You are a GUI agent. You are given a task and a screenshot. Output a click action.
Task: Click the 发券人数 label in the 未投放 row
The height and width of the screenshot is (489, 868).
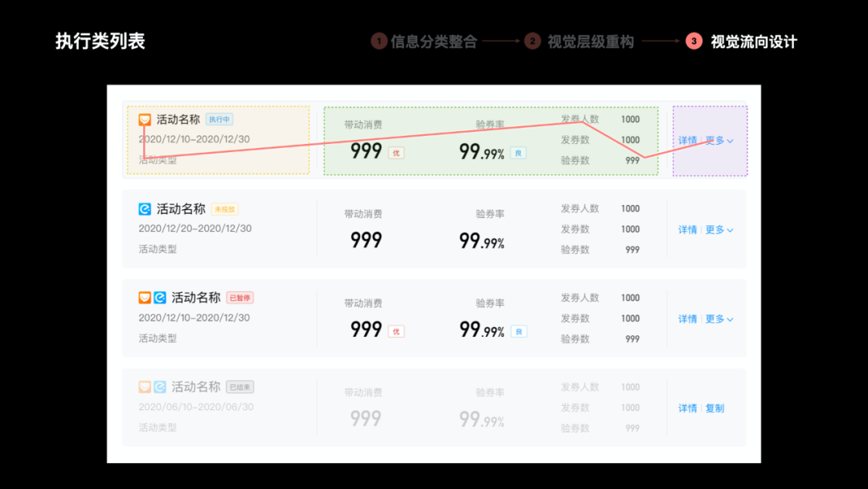pos(580,209)
